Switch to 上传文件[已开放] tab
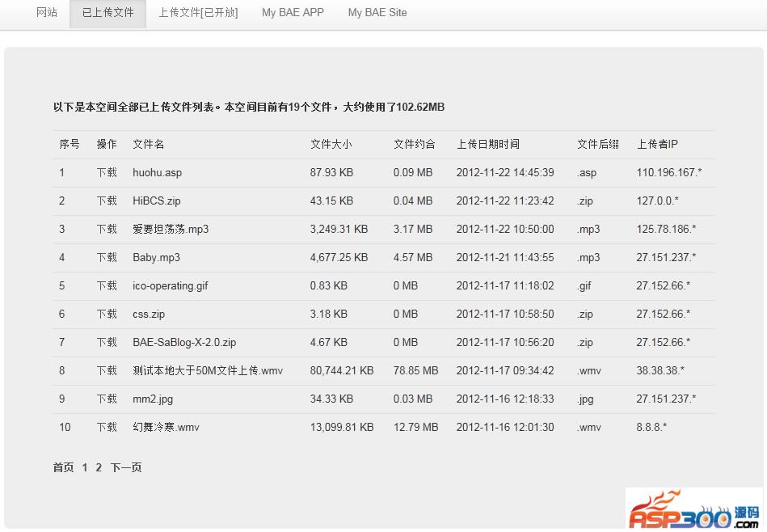The width and height of the screenshot is (767, 532). tap(198, 13)
